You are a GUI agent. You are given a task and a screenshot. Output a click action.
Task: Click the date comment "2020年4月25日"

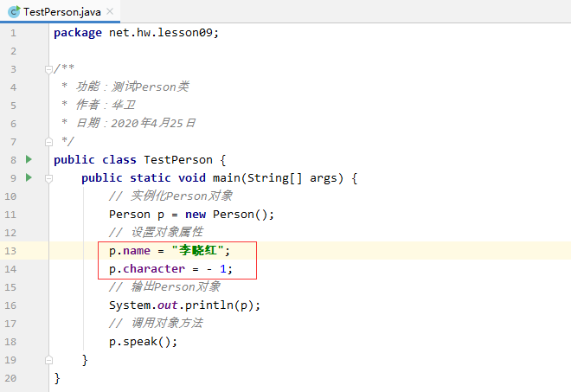(153, 123)
